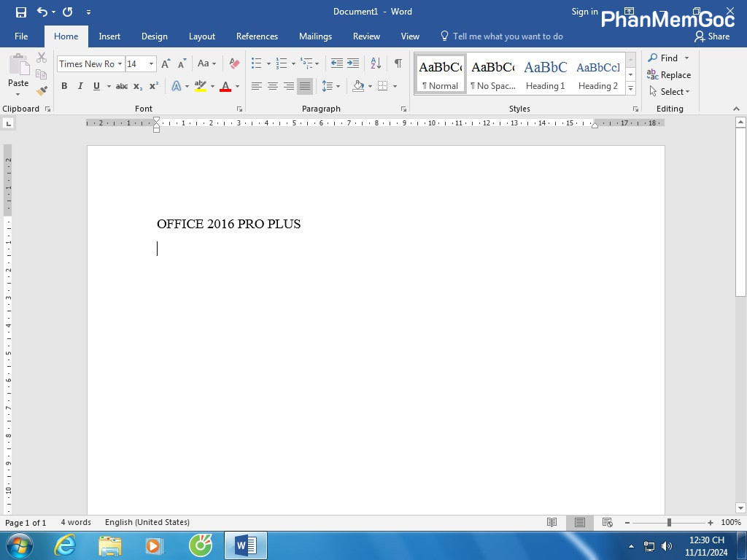Click the Format Painter brush icon
Image resolution: width=747 pixels, height=560 pixels.
[42, 91]
